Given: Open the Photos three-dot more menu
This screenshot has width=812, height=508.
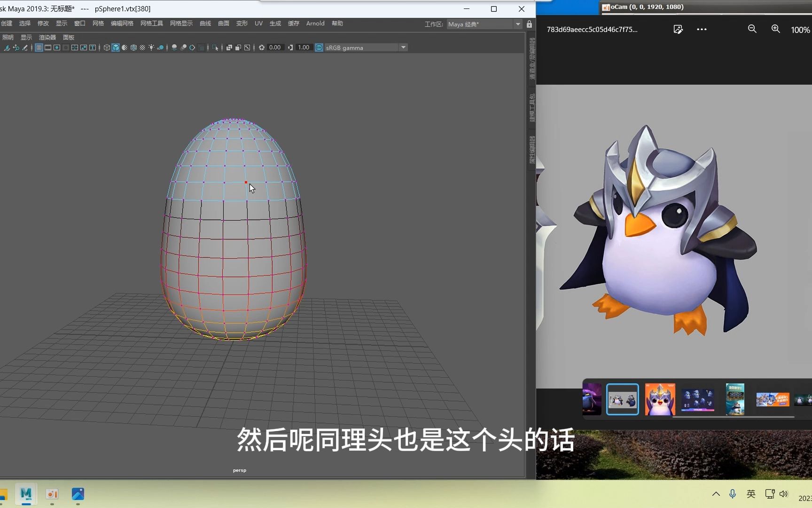Looking at the screenshot, I should (702, 29).
